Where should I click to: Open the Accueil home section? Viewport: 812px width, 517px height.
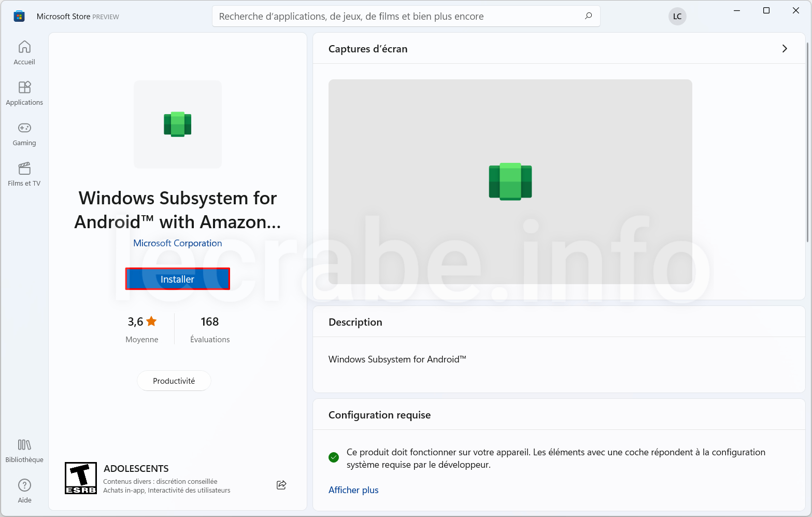24,53
